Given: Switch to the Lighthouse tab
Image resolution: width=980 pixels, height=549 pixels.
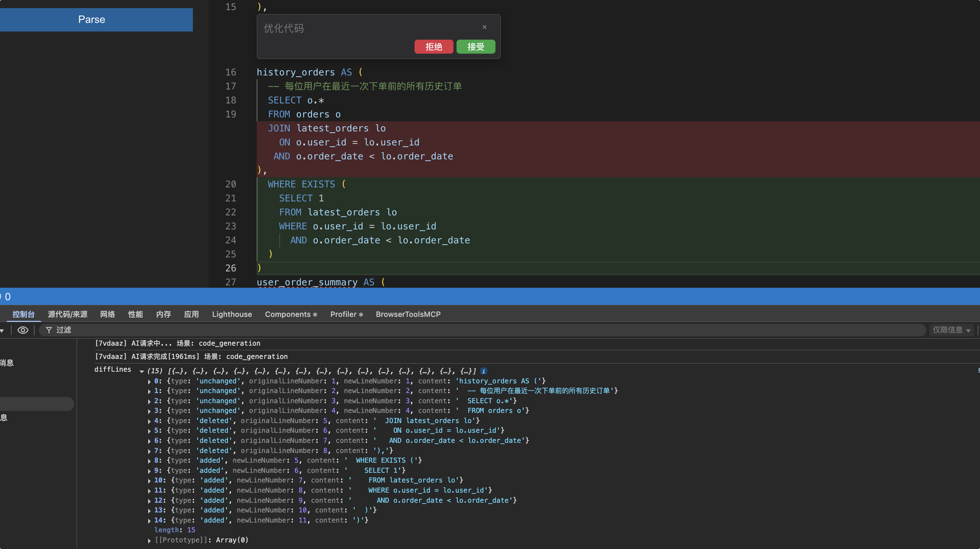Looking at the screenshot, I should click(x=232, y=314).
